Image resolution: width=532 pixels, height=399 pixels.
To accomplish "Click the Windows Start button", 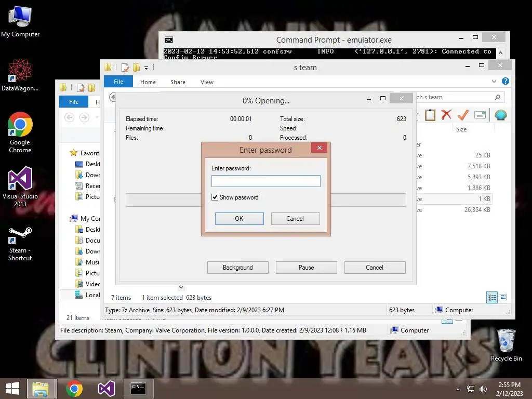I will (12, 389).
